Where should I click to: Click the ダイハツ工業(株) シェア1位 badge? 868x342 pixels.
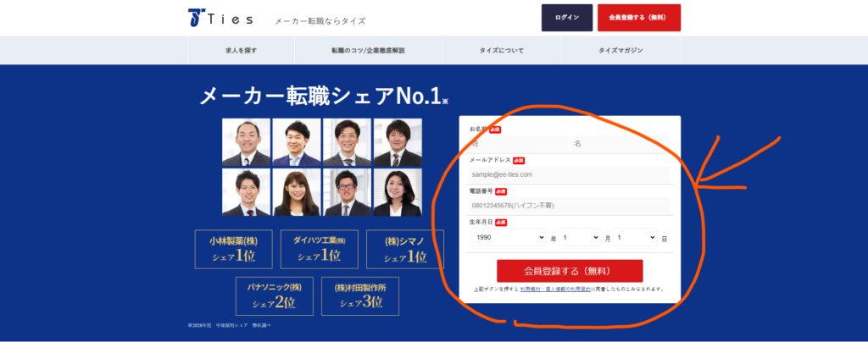click(x=320, y=249)
